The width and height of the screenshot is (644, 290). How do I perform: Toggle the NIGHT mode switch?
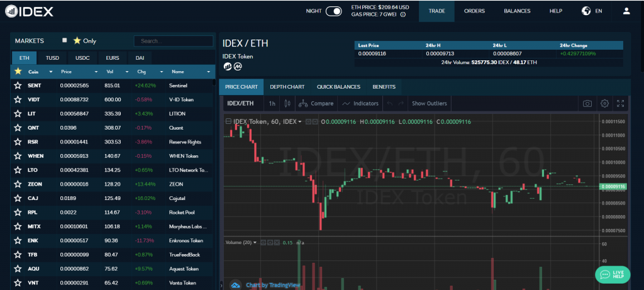(333, 11)
